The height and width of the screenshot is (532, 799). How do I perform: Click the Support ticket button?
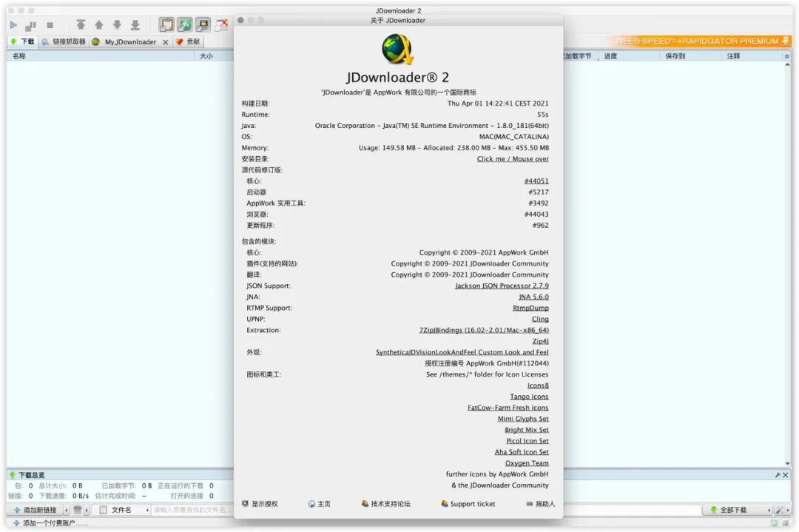468,504
